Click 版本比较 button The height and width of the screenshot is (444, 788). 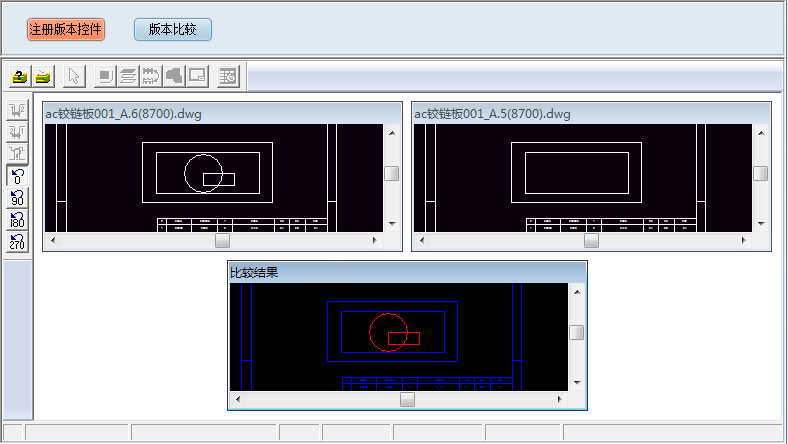pos(172,30)
